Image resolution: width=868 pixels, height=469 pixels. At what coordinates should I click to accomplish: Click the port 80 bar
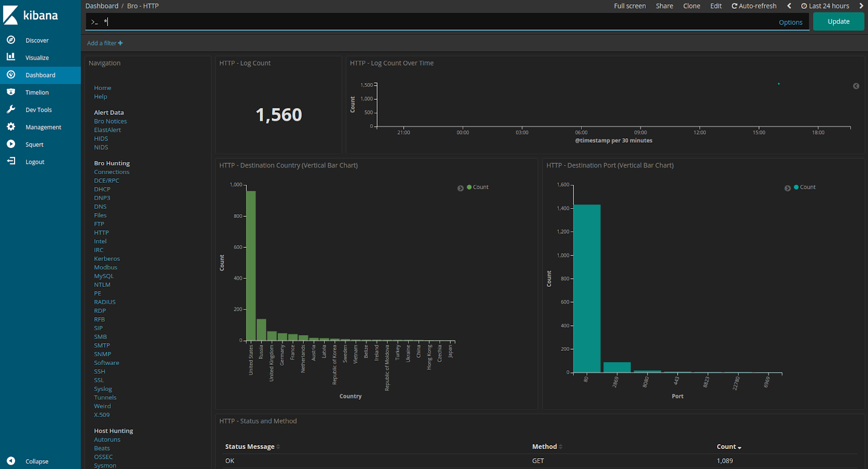click(587, 288)
